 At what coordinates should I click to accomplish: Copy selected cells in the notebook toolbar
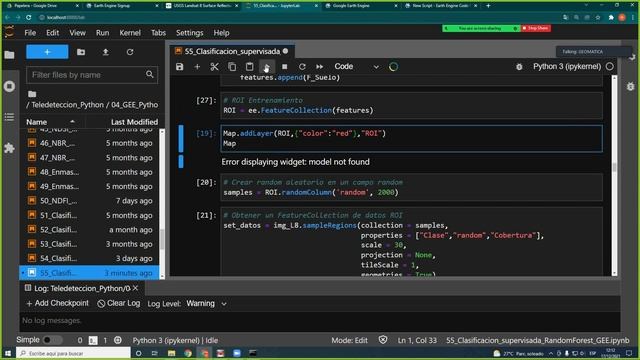pyautogui.click(x=232, y=67)
